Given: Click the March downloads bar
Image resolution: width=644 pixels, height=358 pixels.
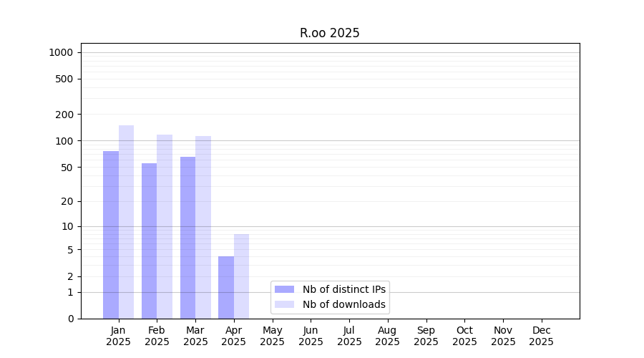Looking at the screenshot, I should click(x=203, y=227).
